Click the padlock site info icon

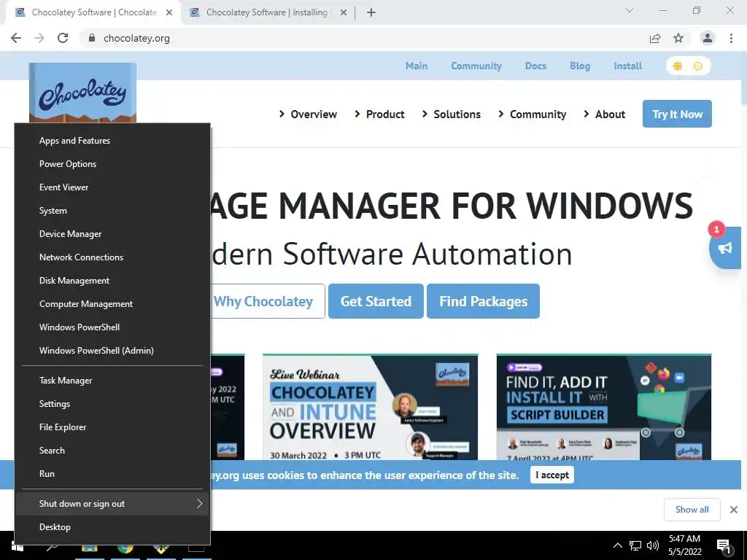[92, 38]
